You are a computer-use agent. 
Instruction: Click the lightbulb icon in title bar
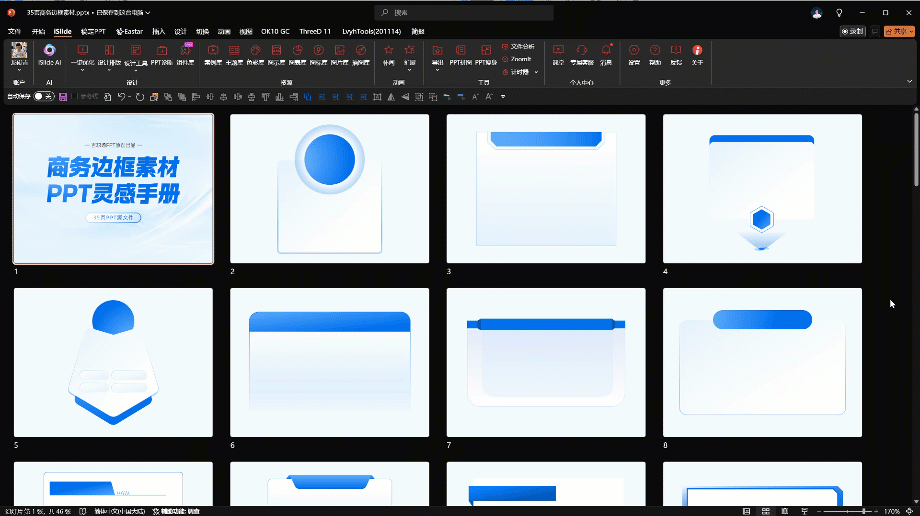point(839,12)
